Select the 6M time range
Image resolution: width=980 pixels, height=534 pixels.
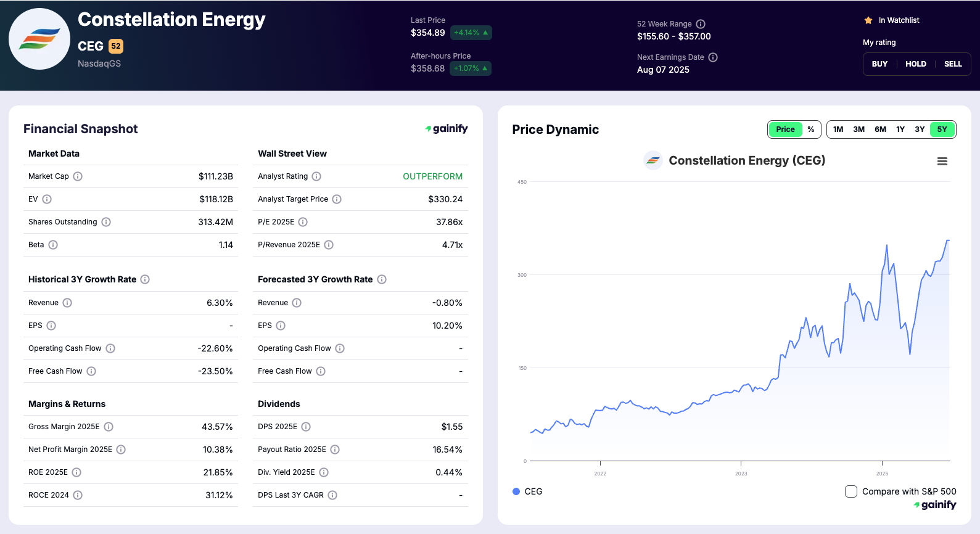pos(881,129)
